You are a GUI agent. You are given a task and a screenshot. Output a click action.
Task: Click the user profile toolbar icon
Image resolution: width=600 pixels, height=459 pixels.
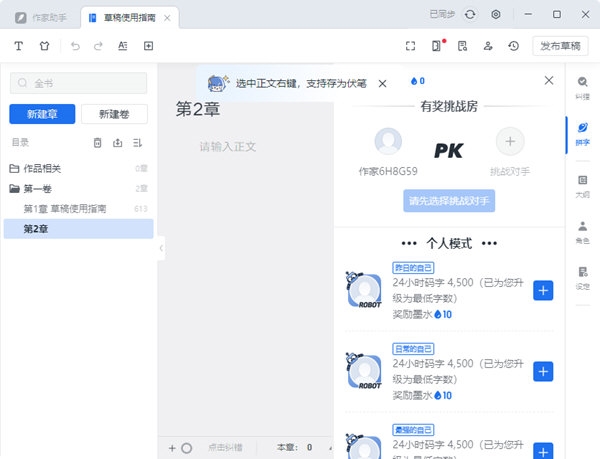(488, 46)
